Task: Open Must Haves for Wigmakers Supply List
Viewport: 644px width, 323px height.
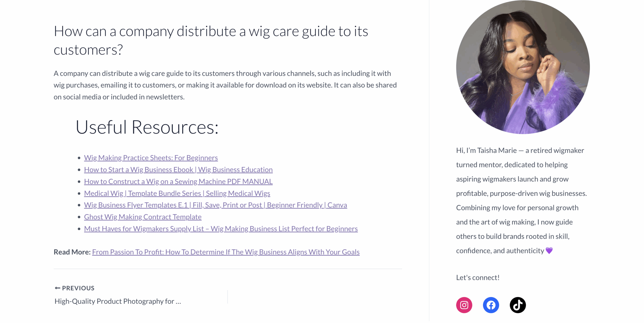Action: point(221,229)
